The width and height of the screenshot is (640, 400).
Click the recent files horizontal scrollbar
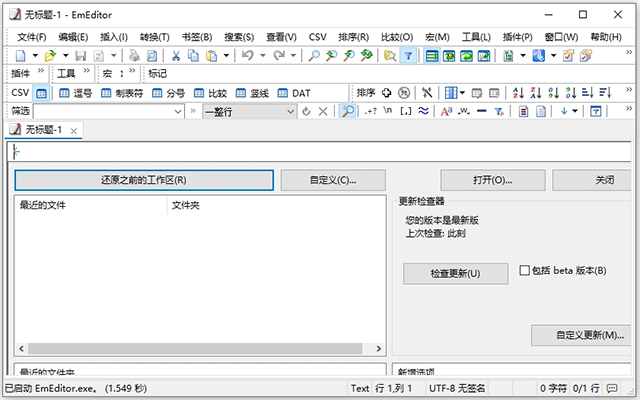click(x=195, y=349)
